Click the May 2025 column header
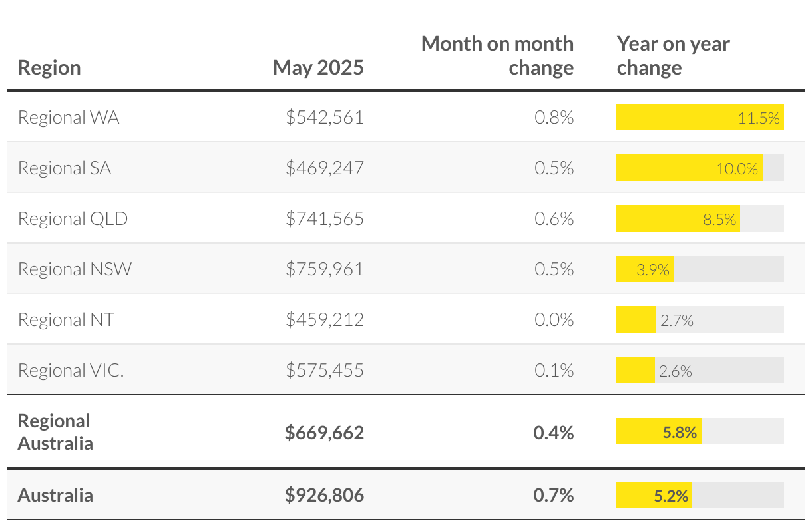Viewport: 812px width, 527px height. coord(318,68)
